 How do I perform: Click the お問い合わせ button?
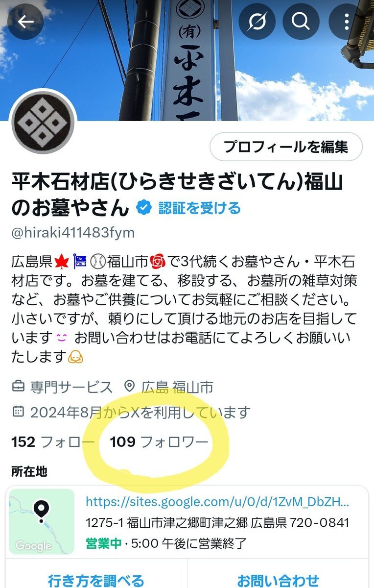tap(278, 581)
